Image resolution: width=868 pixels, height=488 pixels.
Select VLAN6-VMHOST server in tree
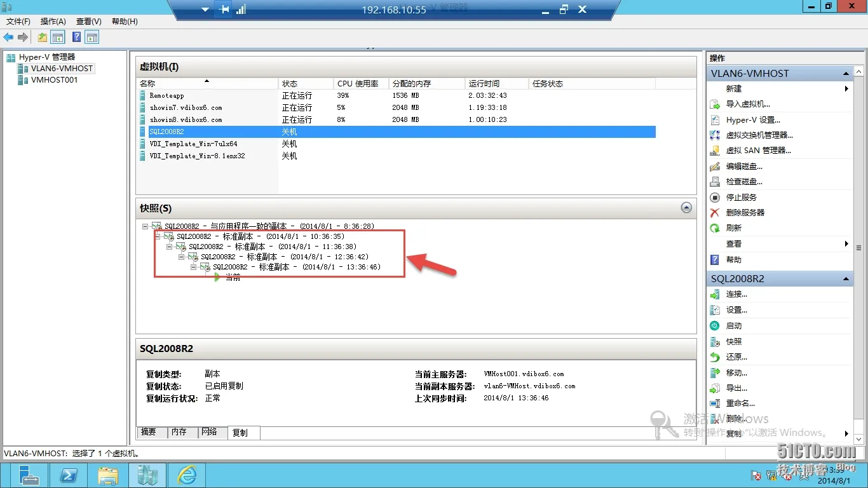(62, 69)
